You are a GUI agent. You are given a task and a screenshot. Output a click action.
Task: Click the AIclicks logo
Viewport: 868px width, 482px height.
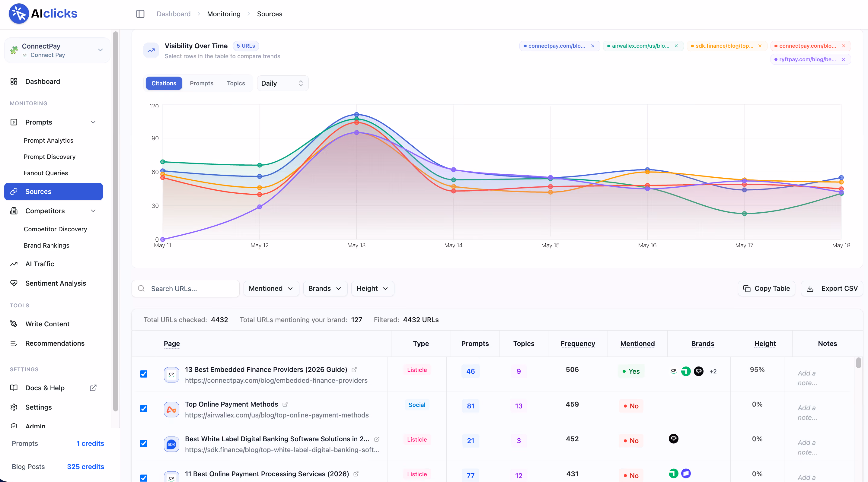click(x=43, y=14)
